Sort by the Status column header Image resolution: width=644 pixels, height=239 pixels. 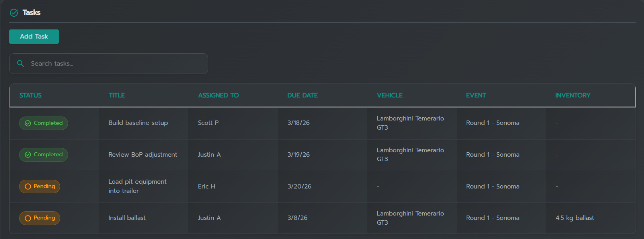tap(31, 95)
